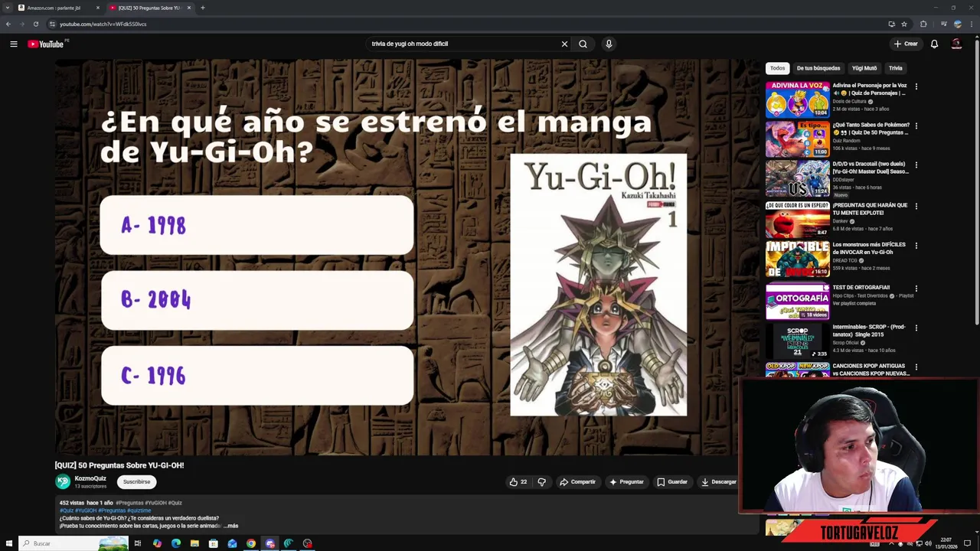This screenshot has height=551, width=980.
Task: Open options for 'TEST DE ORTOGRAFIA' playlist
Action: click(916, 289)
